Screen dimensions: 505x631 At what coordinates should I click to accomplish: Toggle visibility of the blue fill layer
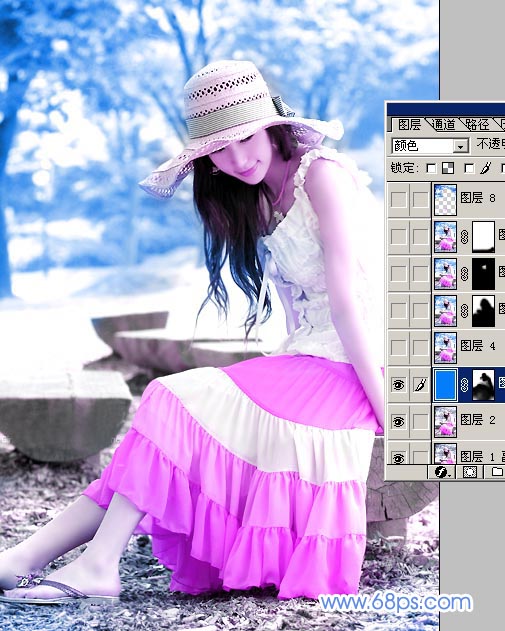[x=398, y=385]
